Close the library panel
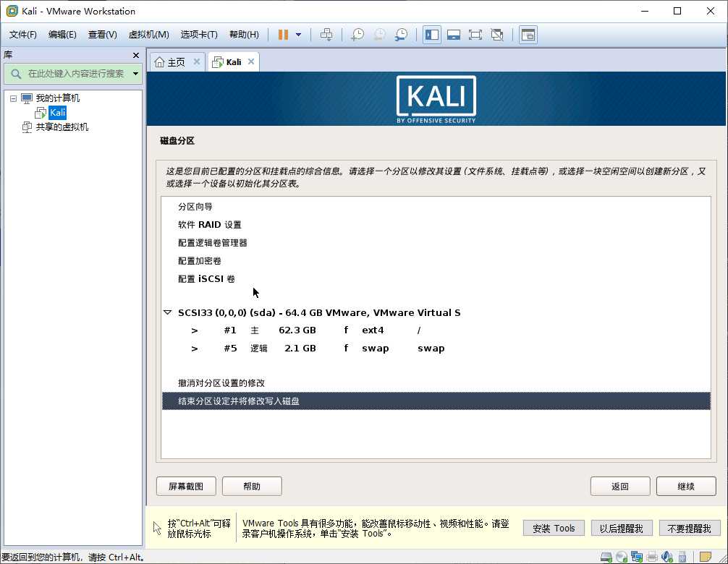The image size is (728, 564). [135, 55]
